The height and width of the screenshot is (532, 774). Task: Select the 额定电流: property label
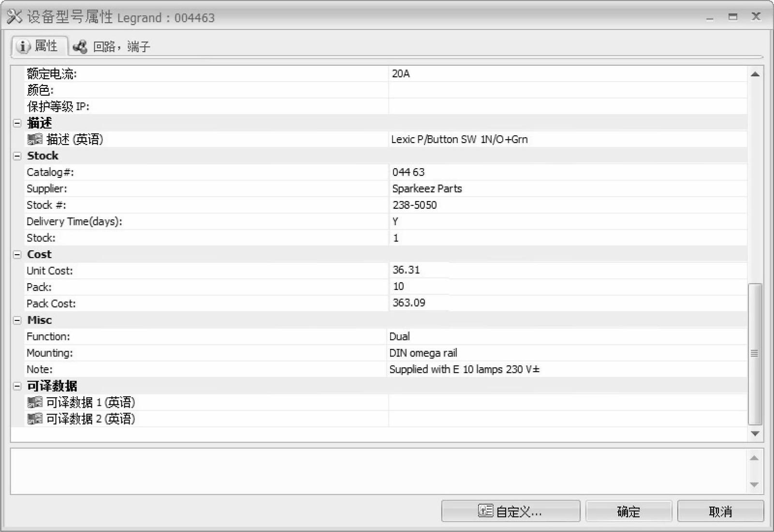[x=52, y=74]
